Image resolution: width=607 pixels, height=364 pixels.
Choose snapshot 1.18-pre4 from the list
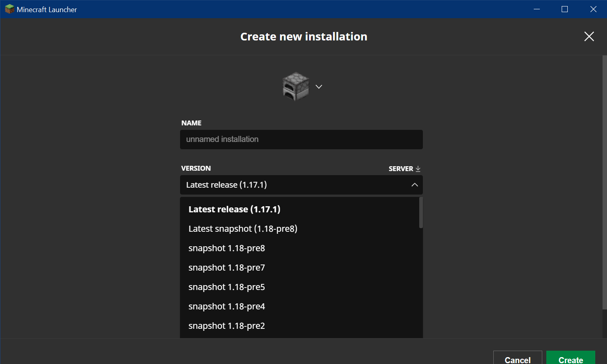pyautogui.click(x=227, y=306)
